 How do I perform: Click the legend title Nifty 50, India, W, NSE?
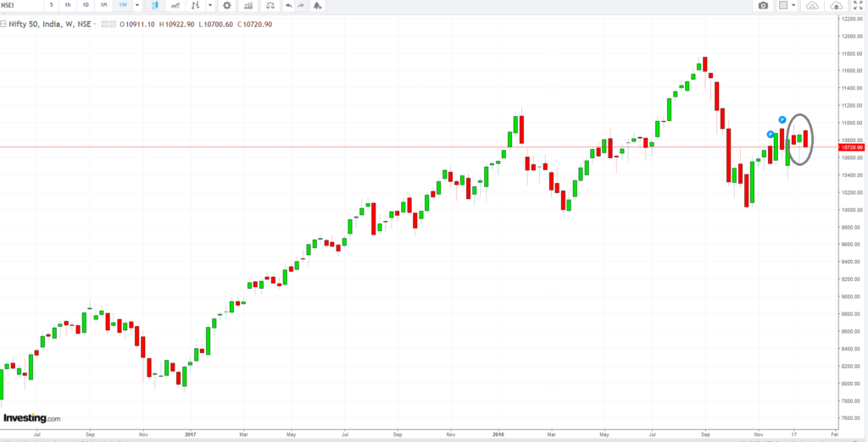point(49,25)
